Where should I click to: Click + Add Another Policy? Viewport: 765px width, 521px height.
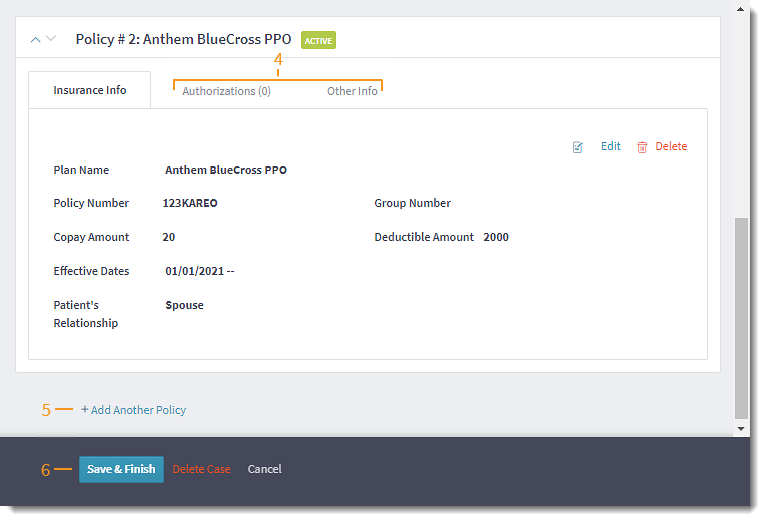click(x=133, y=410)
